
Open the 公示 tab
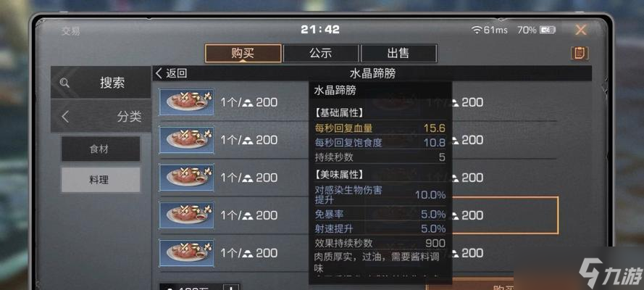tap(321, 54)
